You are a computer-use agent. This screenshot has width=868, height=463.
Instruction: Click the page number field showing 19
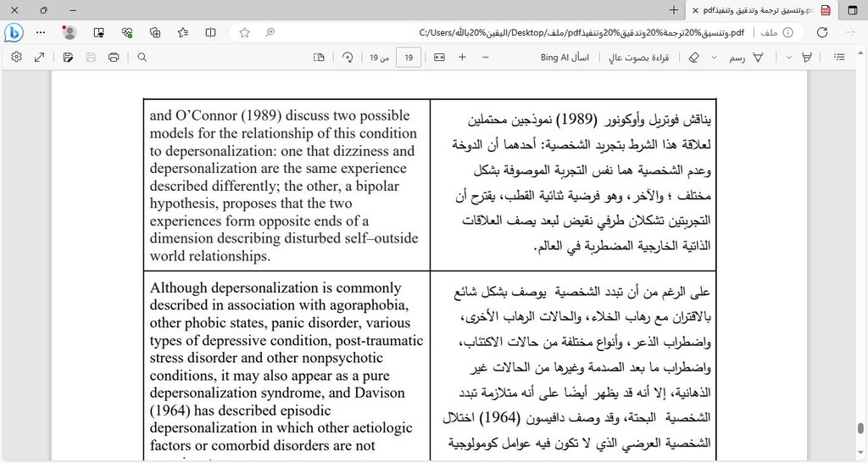click(x=409, y=58)
